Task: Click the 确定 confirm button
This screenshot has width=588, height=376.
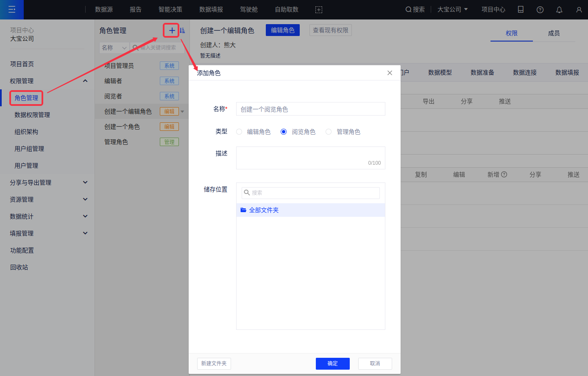Action: click(332, 363)
